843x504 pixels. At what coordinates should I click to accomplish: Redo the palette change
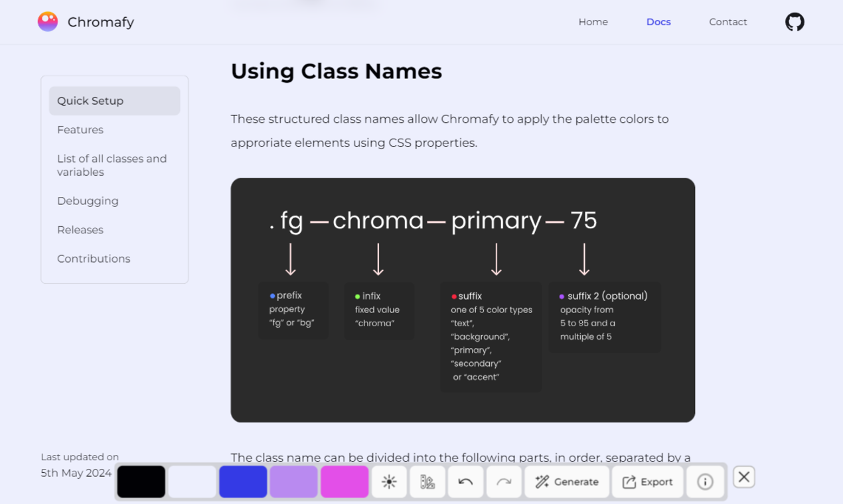click(x=504, y=482)
